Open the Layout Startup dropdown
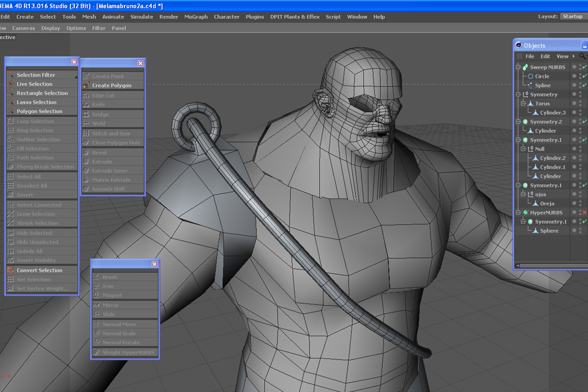This screenshot has height=392, width=588. click(x=573, y=17)
